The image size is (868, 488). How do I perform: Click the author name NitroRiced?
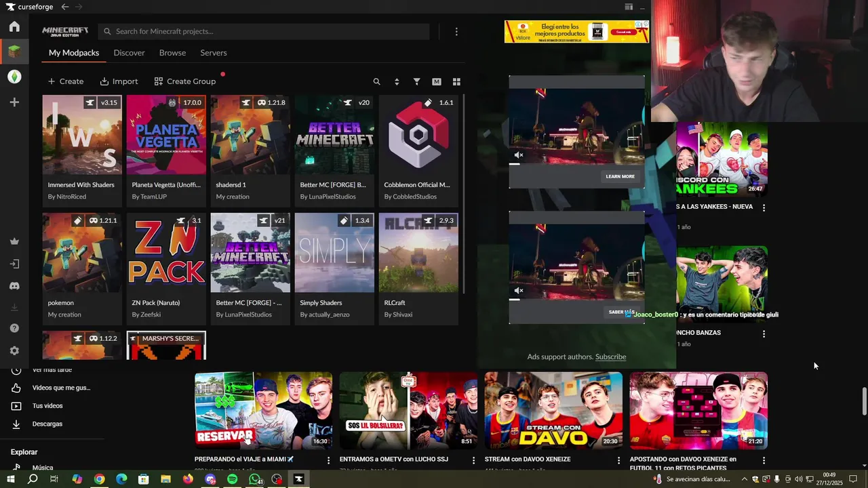(71, 197)
